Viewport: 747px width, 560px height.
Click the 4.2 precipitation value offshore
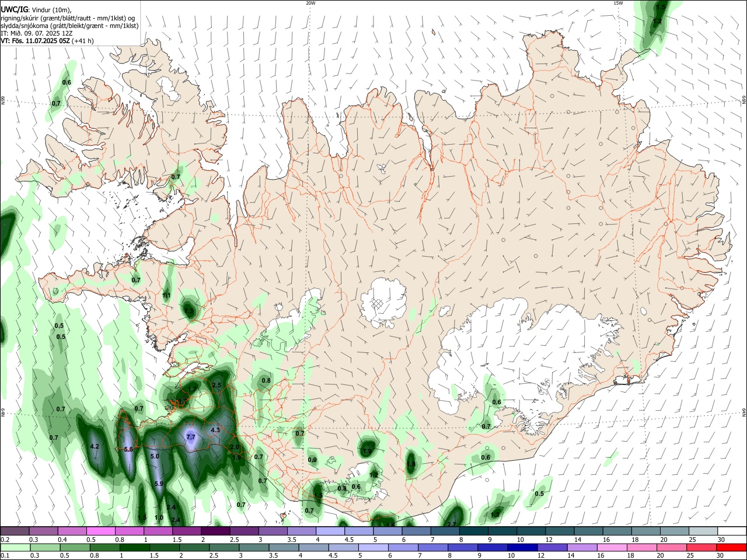click(x=95, y=447)
